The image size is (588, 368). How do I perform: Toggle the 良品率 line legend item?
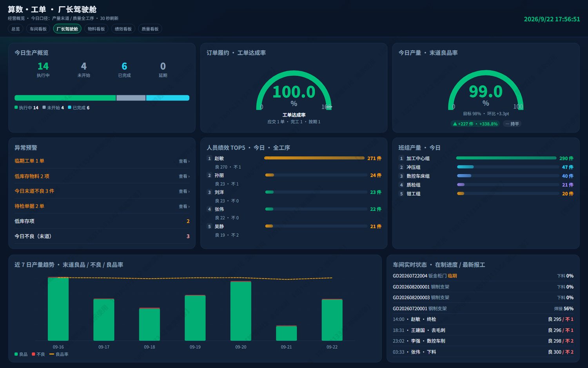(59, 354)
